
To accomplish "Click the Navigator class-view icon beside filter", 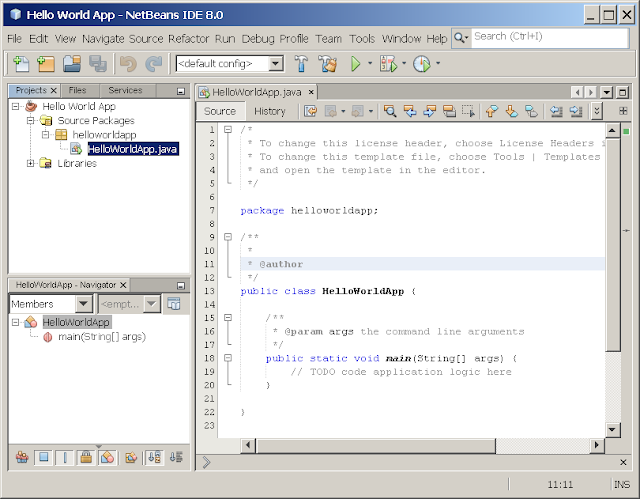I will 174,304.
